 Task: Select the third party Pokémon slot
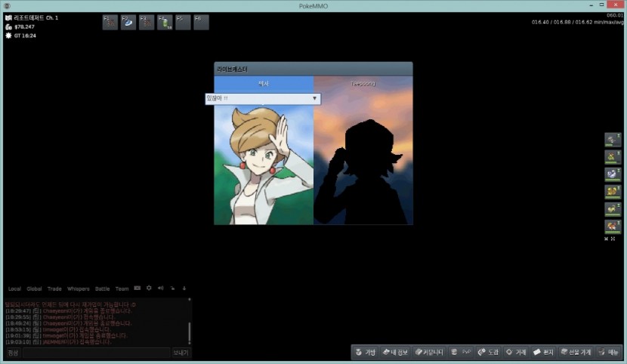click(613, 174)
